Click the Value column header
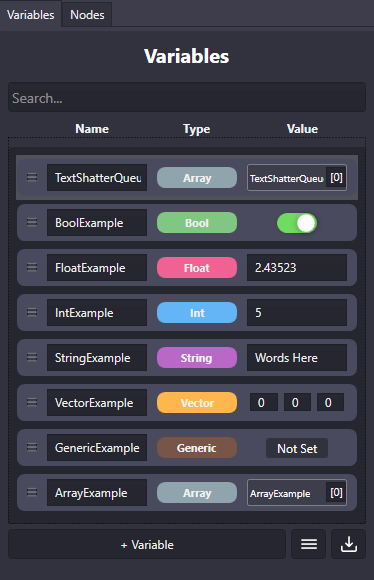Image resolution: width=374 pixels, height=580 pixels. (302, 129)
